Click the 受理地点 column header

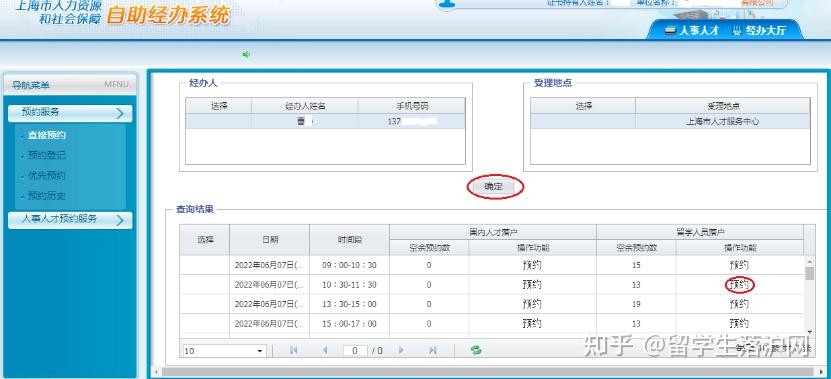723,105
